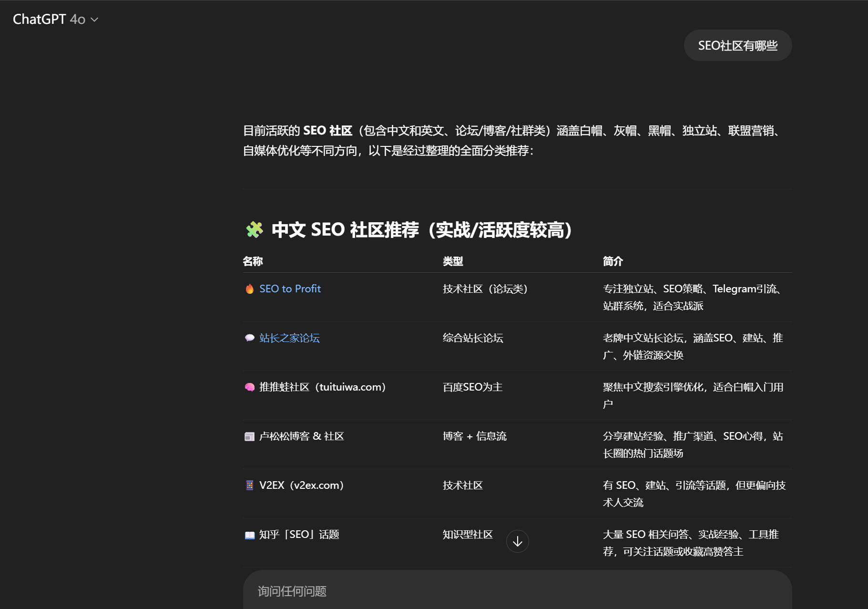Image resolution: width=868 pixels, height=609 pixels.
Task: Click the '知识型社区' type cell
Action: pos(468,534)
